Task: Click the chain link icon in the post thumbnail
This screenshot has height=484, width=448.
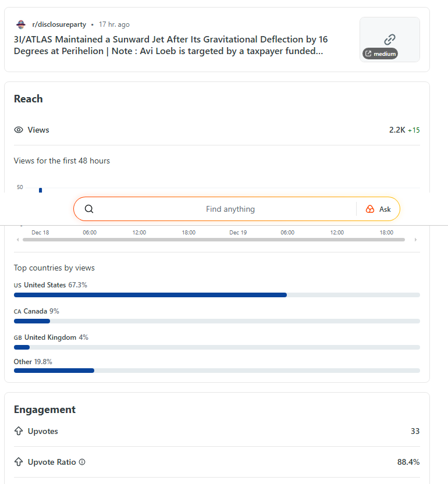Action: pos(390,39)
